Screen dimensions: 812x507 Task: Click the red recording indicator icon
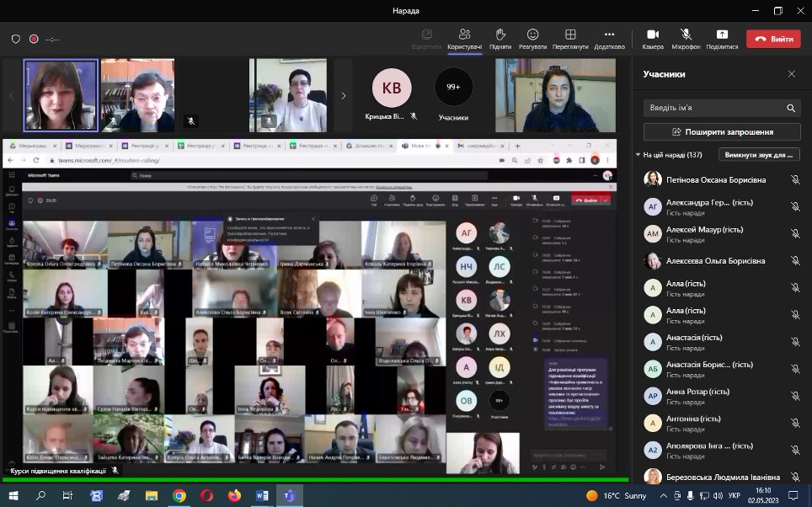tap(34, 39)
